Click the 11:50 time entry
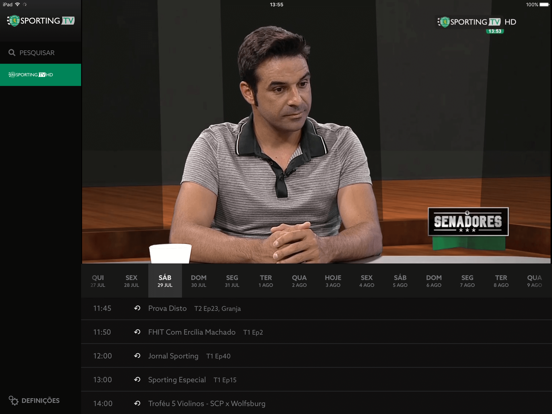Viewport: 552px width, 414px height. click(x=102, y=332)
